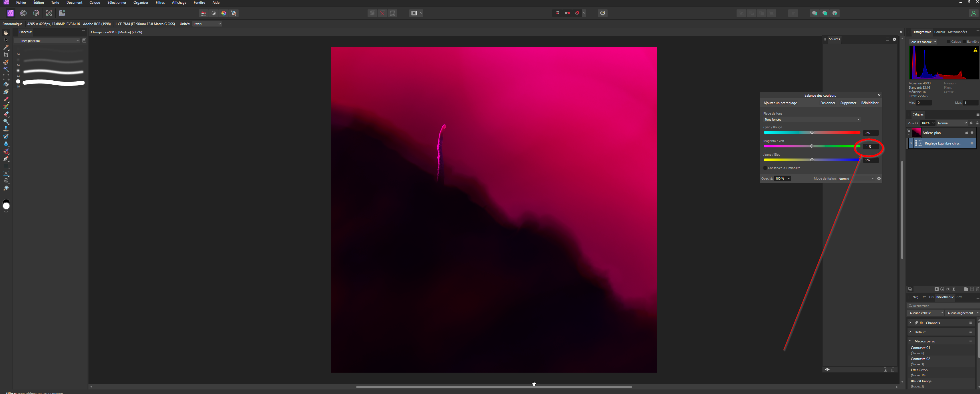Select the Crop tool

tap(6, 55)
